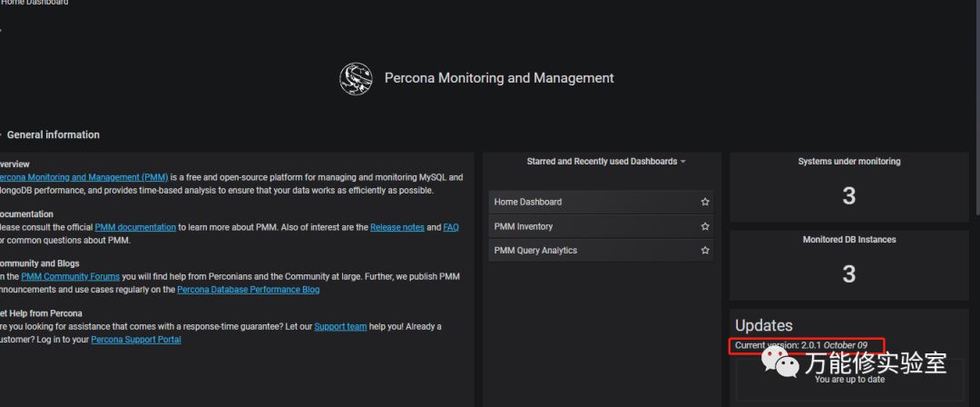The height and width of the screenshot is (407, 980).
Task: Open Home Dashboard from the list
Action: 528,202
